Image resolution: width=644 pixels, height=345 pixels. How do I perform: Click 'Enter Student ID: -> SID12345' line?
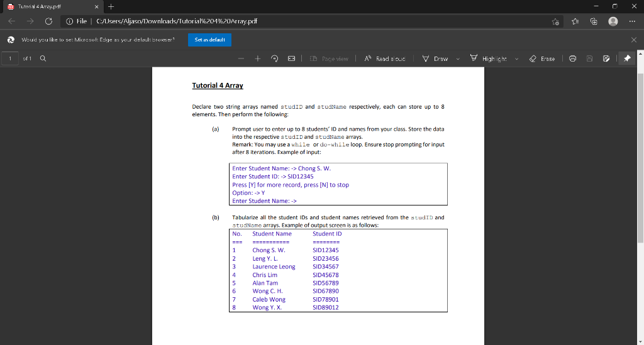click(273, 177)
